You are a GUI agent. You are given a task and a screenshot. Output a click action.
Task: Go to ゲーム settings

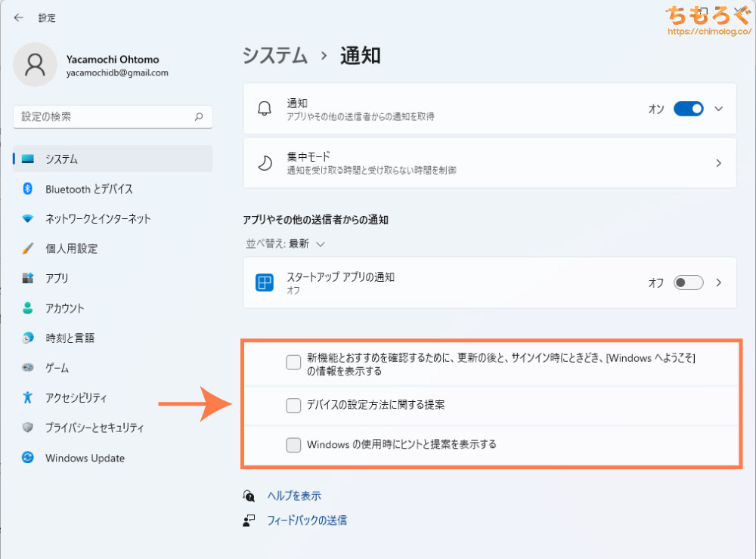[113, 368]
